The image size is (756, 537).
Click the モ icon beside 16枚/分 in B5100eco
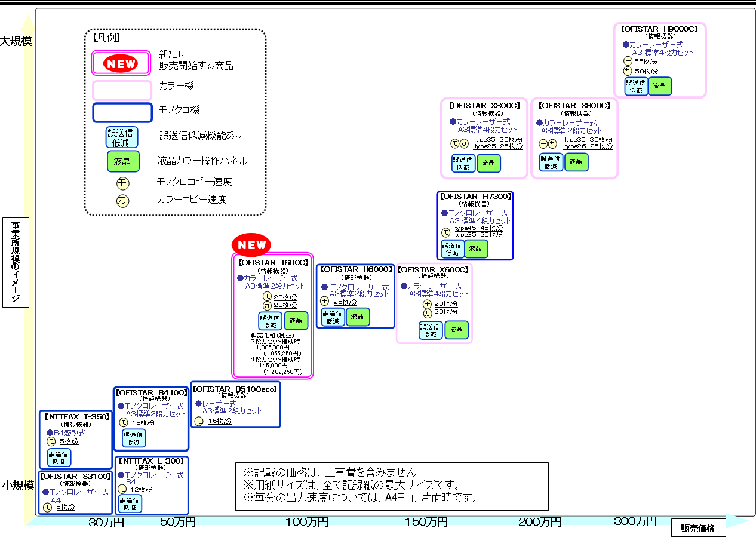(x=200, y=421)
